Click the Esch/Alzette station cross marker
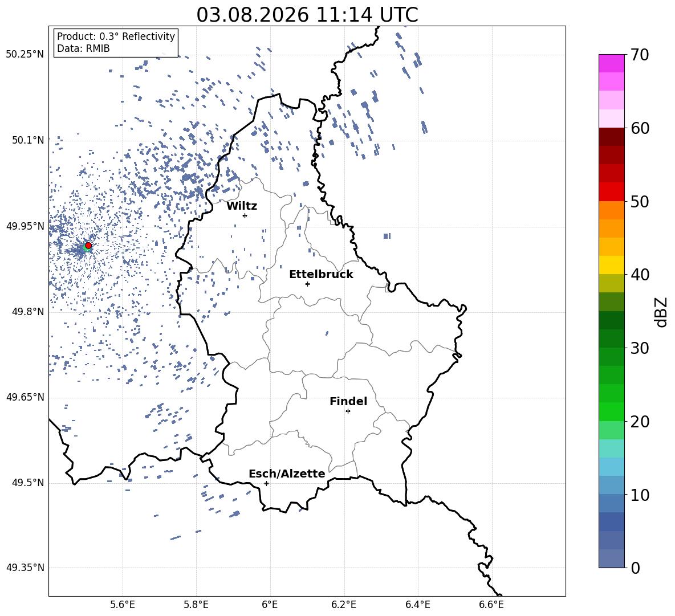Viewport: 675px width, 616px height. click(266, 483)
